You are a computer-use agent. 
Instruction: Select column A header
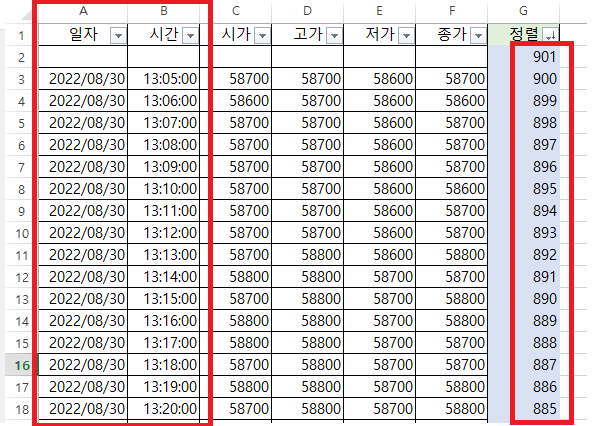[83, 11]
